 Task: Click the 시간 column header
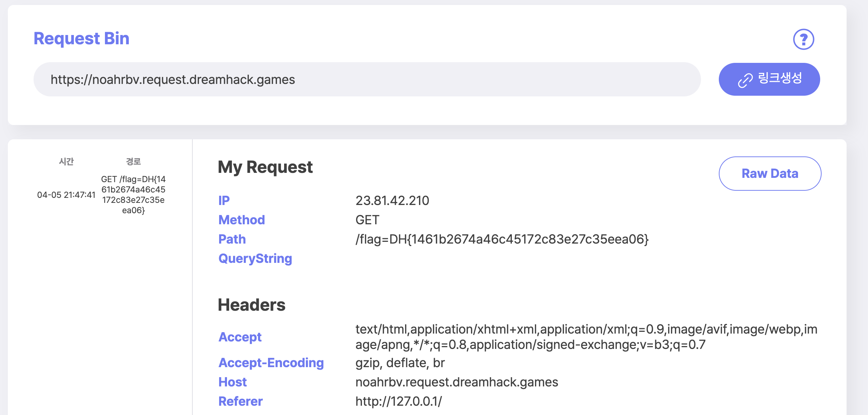click(66, 162)
